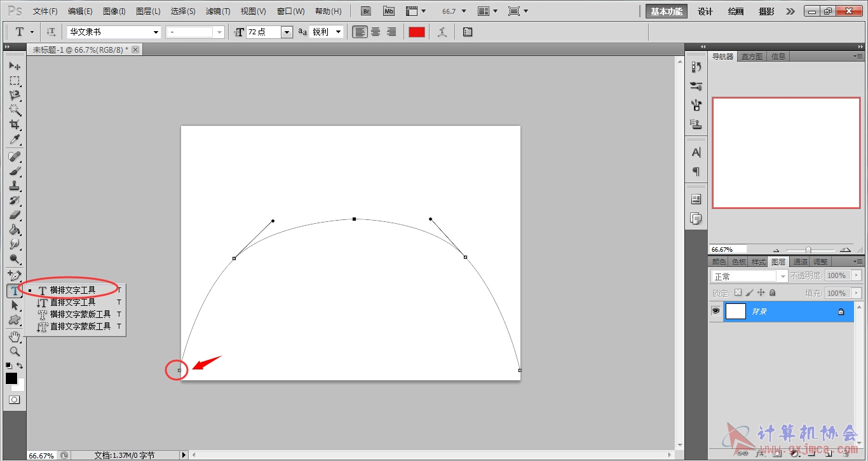Toggle lock transparent pixels
The width and height of the screenshot is (868, 461).
(x=738, y=293)
